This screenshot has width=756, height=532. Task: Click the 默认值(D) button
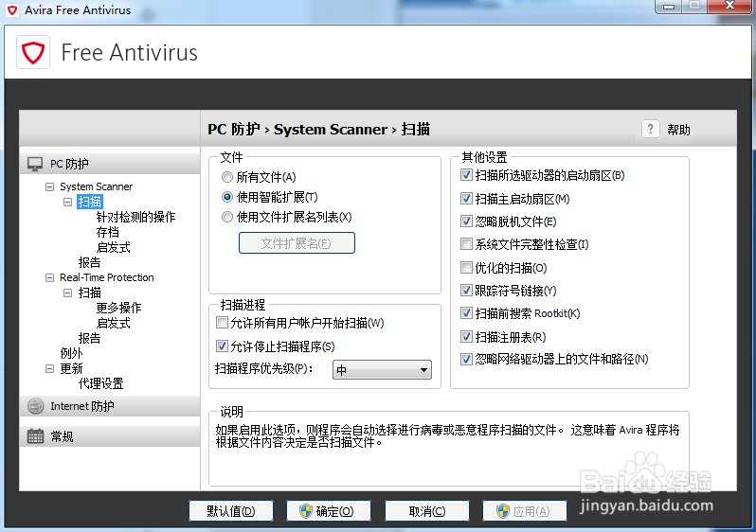(231, 511)
